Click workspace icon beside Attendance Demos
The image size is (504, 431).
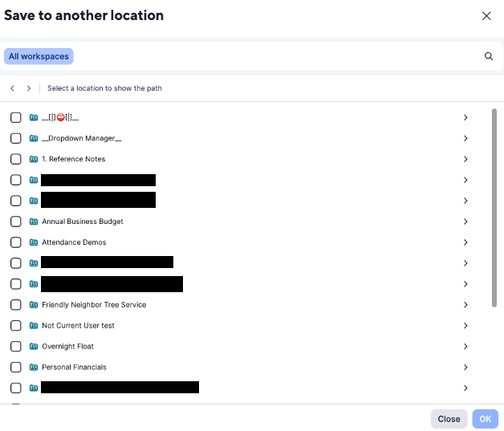click(34, 242)
